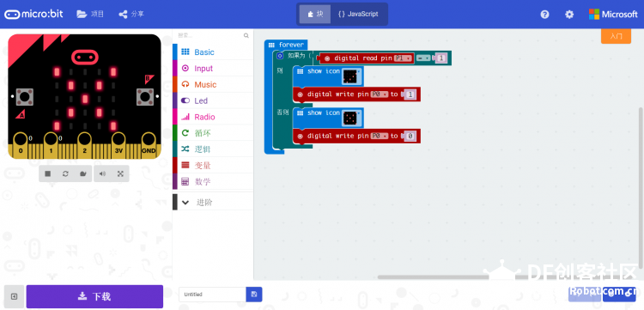Open the 分享 share dialog

click(131, 14)
